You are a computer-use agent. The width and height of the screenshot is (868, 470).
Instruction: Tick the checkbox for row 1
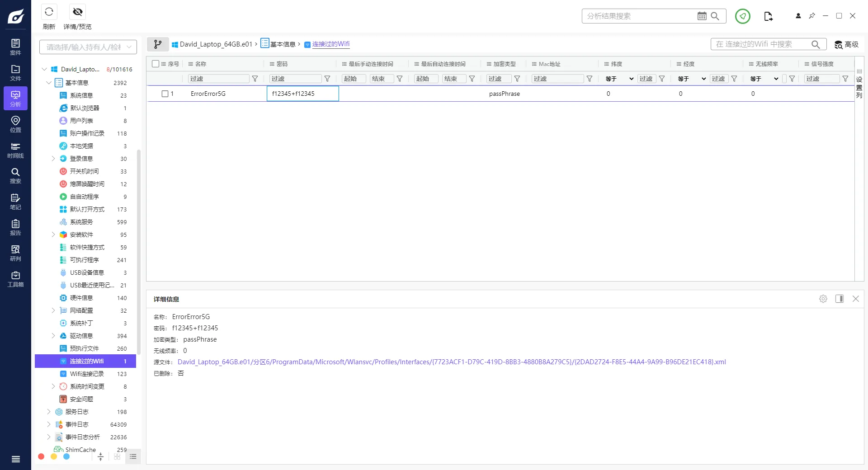coord(165,94)
